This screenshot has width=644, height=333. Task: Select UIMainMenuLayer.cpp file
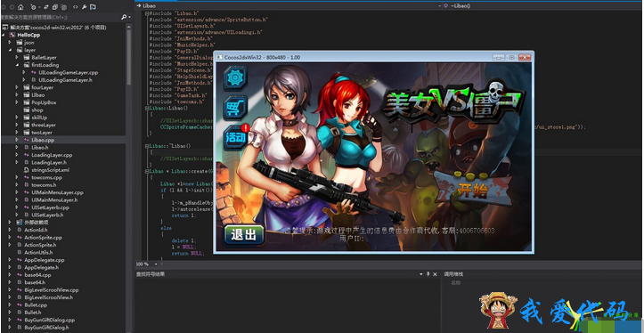[58, 192]
